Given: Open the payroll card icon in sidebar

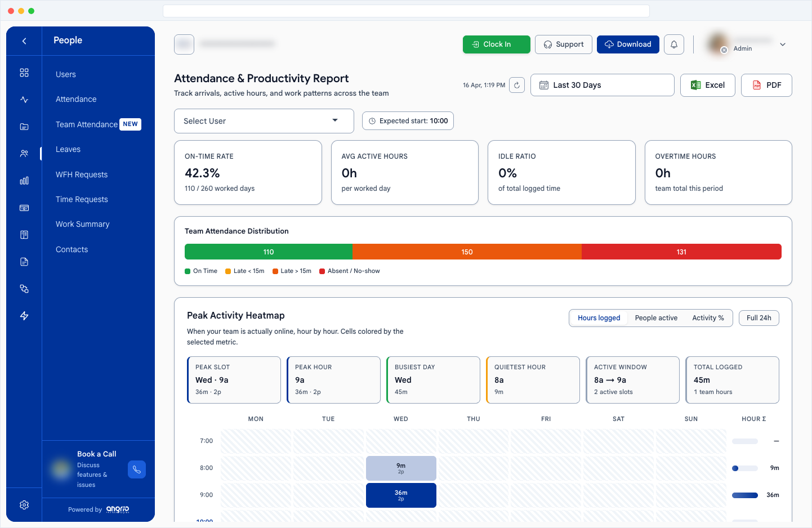Looking at the screenshot, I should pos(24,208).
